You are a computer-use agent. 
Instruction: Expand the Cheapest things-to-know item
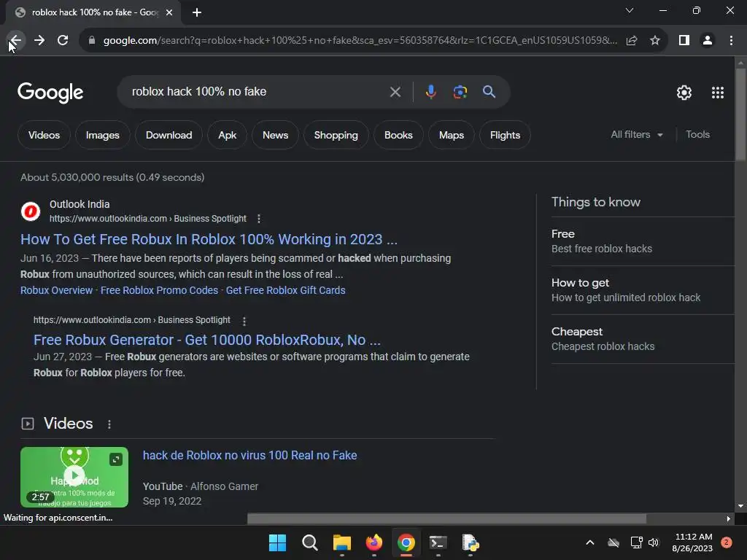point(643,339)
